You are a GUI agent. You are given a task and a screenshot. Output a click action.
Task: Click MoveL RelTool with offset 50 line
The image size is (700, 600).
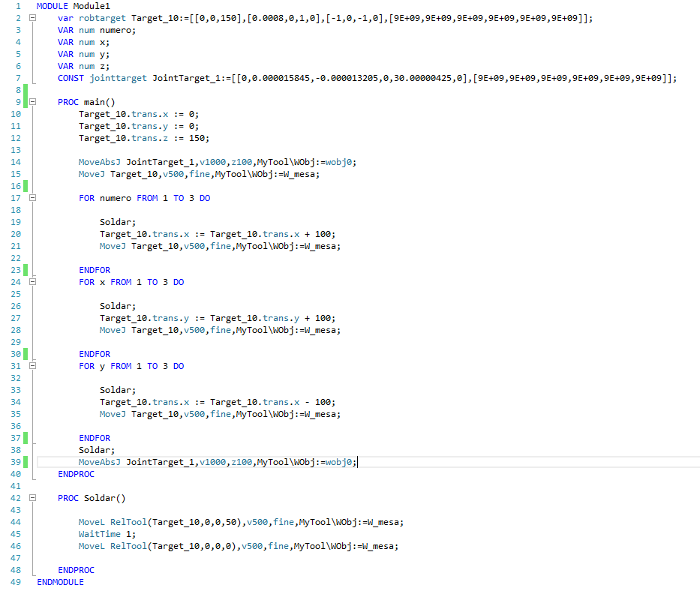click(241, 522)
